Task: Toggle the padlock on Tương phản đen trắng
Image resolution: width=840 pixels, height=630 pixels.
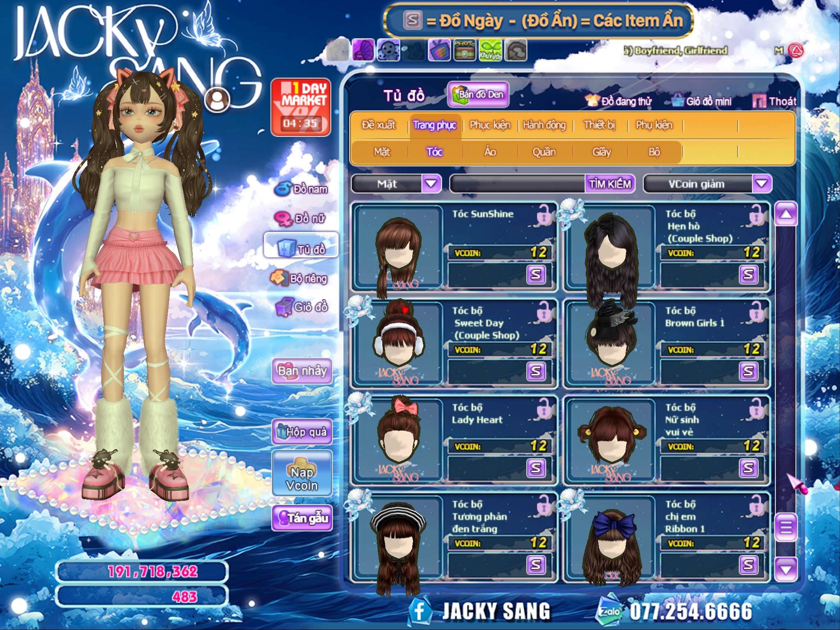Action: [x=544, y=505]
